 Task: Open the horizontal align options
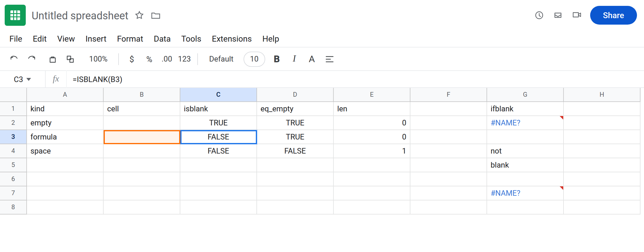pyautogui.click(x=330, y=59)
